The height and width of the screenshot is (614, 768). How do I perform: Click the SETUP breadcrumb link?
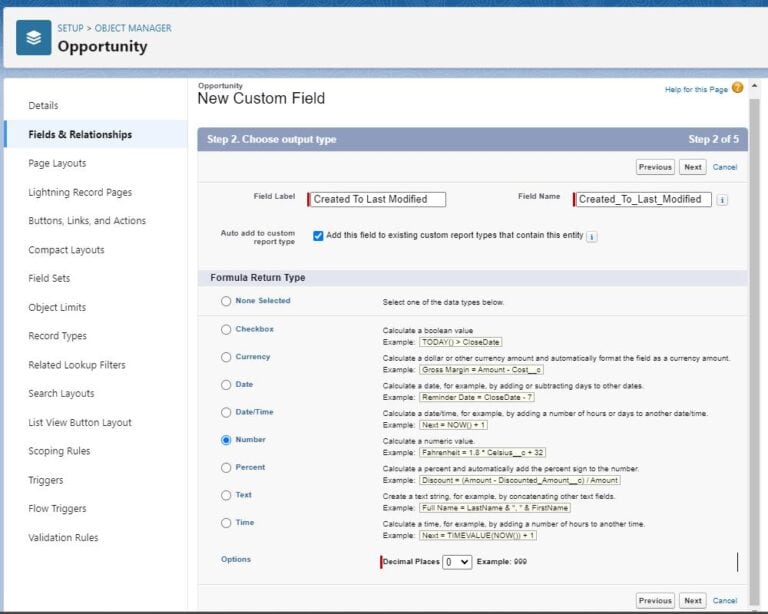point(70,28)
